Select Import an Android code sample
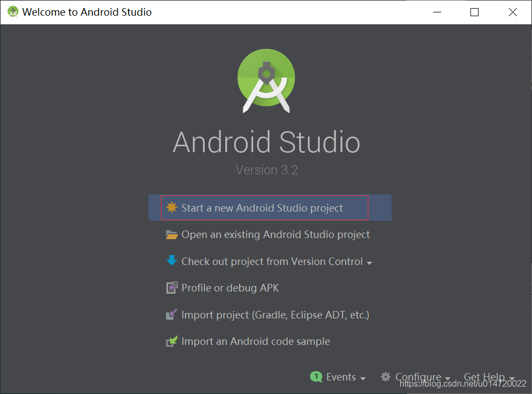The width and height of the screenshot is (532, 394). pyautogui.click(x=255, y=341)
